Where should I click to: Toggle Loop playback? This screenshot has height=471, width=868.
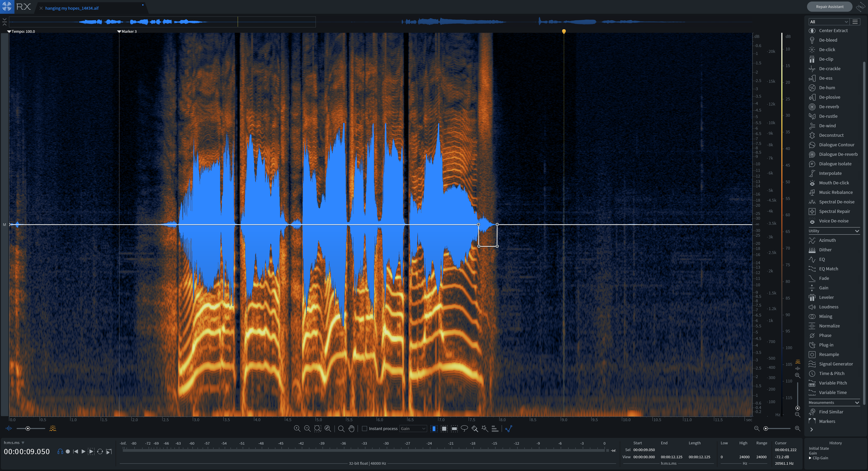(100, 451)
